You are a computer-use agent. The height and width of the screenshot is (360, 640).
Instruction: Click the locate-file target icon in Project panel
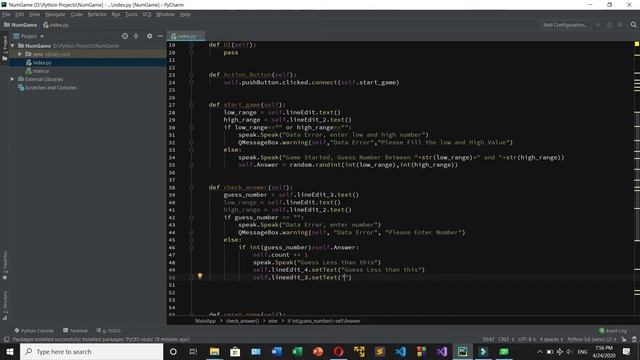(x=125, y=36)
